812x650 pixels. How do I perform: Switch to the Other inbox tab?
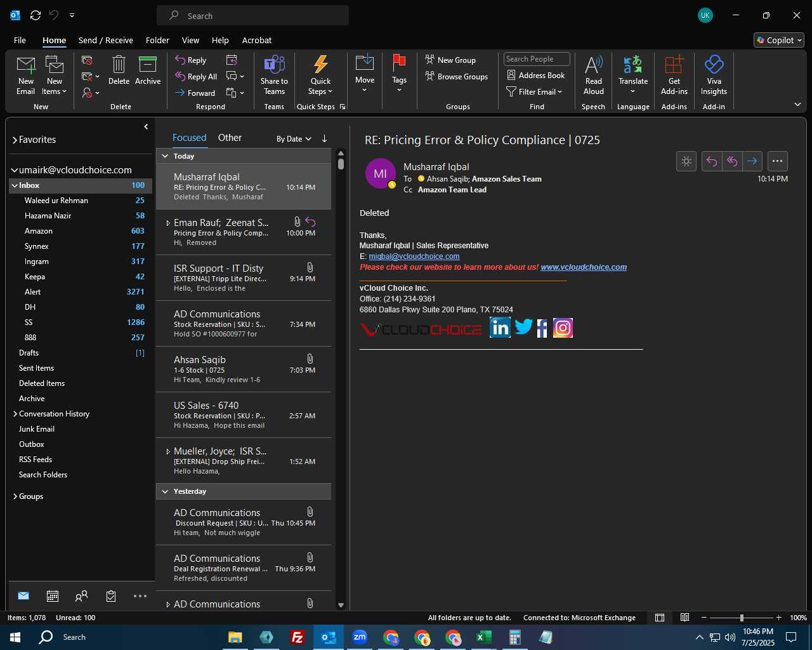(x=230, y=138)
